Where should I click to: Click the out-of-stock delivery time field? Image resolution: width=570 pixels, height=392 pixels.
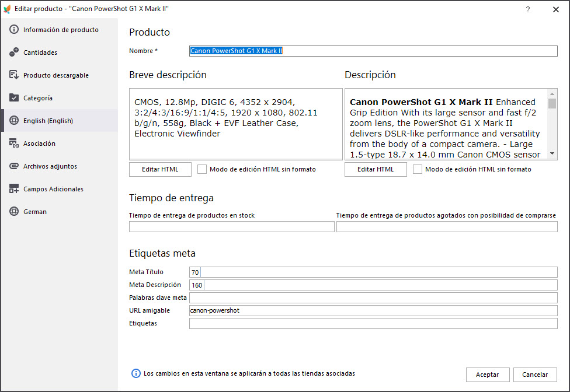pyautogui.click(x=447, y=226)
